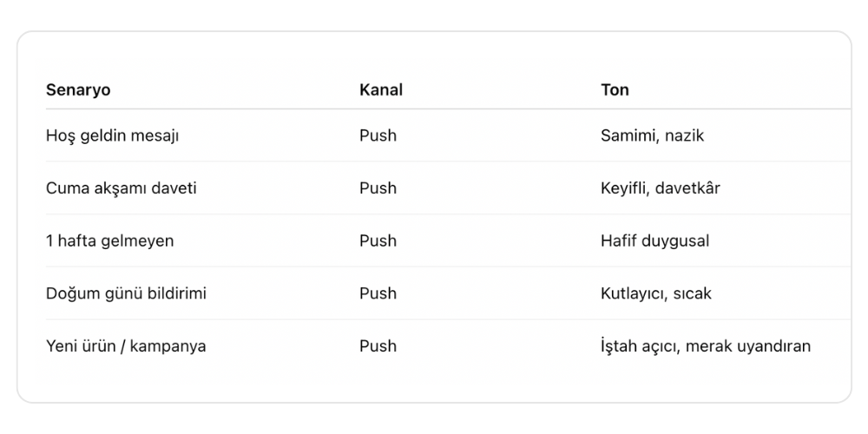Select the Yeni ürün / kampanya cell
This screenshot has width=868, height=434.
(126, 346)
